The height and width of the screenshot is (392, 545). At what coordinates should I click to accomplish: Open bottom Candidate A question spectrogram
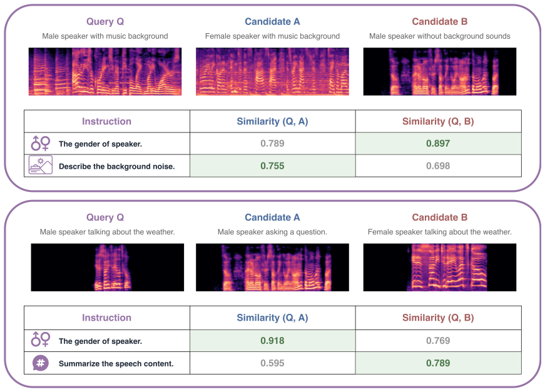273,268
